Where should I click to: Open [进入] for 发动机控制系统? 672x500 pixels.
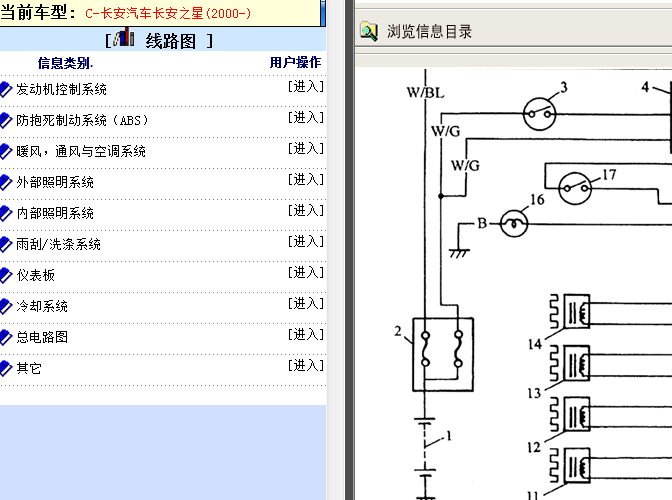click(306, 87)
